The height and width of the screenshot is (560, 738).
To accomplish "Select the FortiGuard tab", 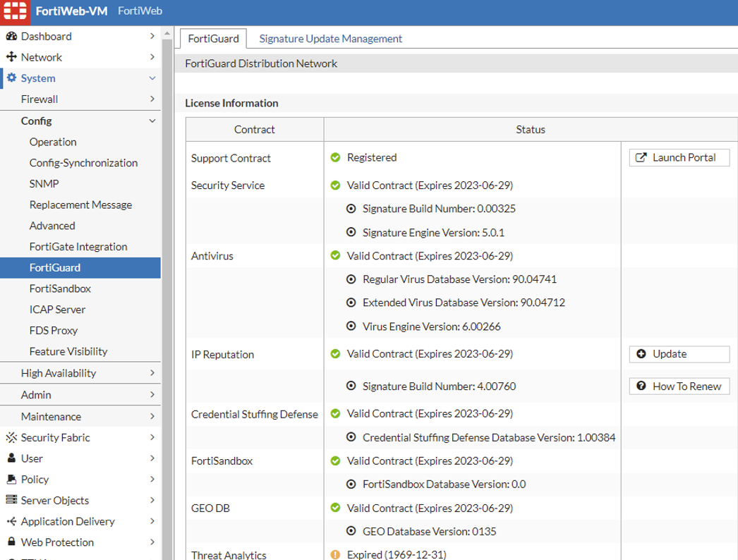I will (x=213, y=39).
